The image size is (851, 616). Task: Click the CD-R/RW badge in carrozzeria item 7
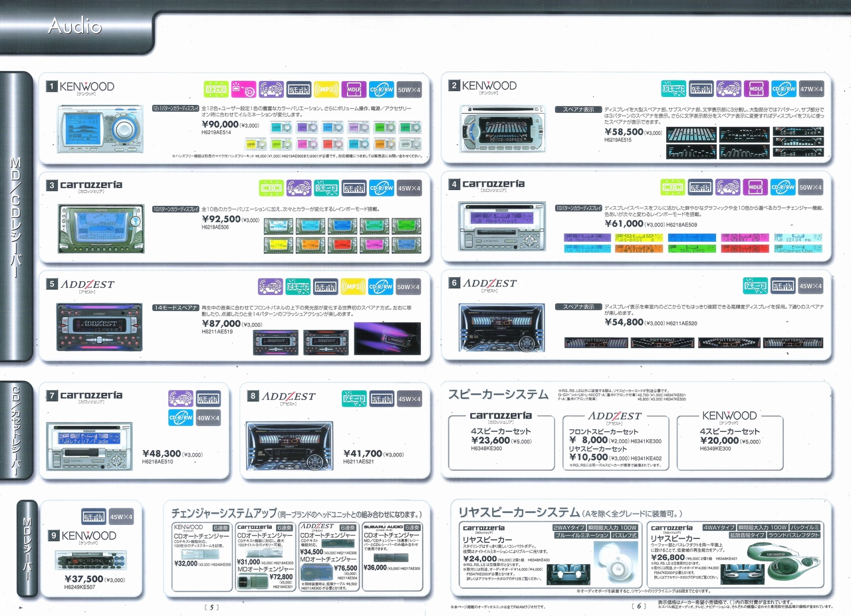pyautogui.click(x=181, y=417)
